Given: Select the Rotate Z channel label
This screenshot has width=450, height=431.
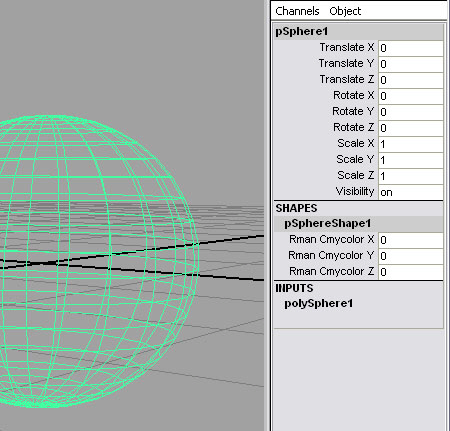Looking at the screenshot, I should [x=354, y=127].
